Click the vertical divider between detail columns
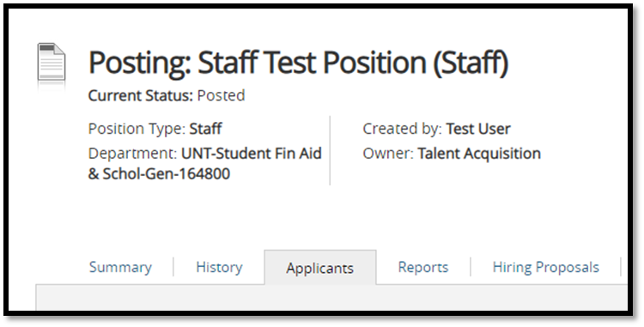644x327 pixels. pos(330,150)
